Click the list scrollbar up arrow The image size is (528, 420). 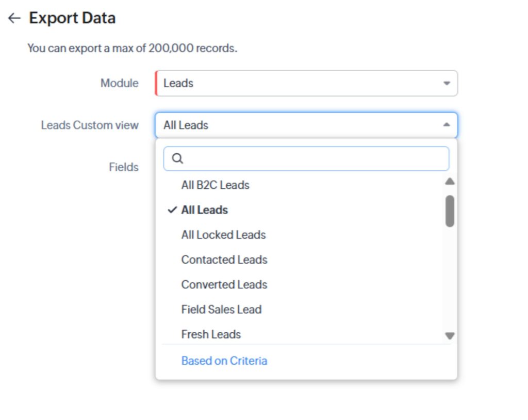(x=450, y=182)
